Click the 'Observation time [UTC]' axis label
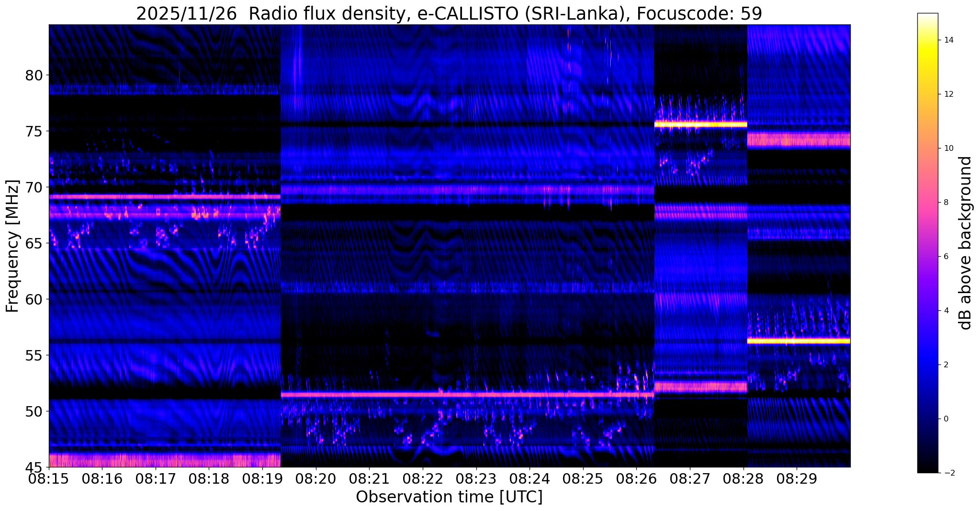The width and height of the screenshot is (980, 511). point(449,497)
